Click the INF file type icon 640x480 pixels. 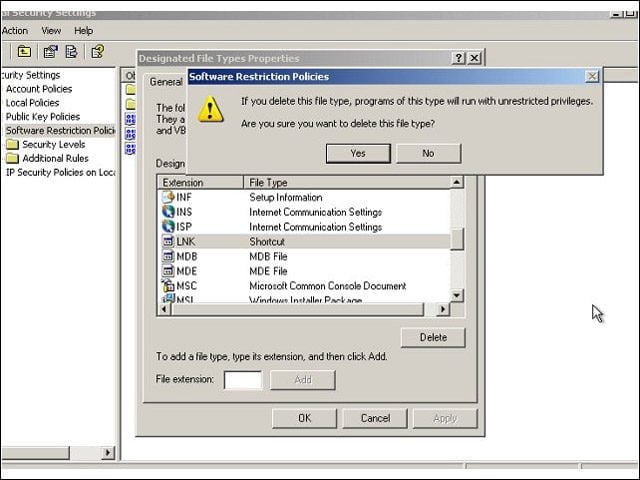pyautogui.click(x=168, y=197)
